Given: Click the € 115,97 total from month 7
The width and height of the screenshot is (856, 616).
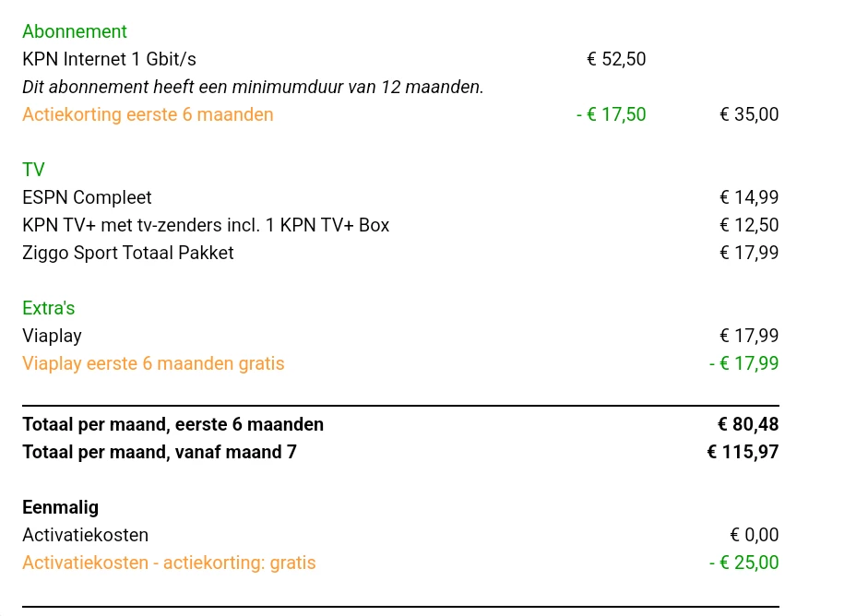Looking at the screenshot, I should 743,452.
